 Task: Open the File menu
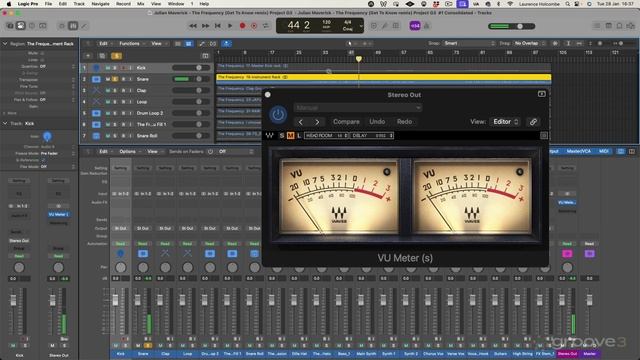pyautogui.click(x=48, y=4)
